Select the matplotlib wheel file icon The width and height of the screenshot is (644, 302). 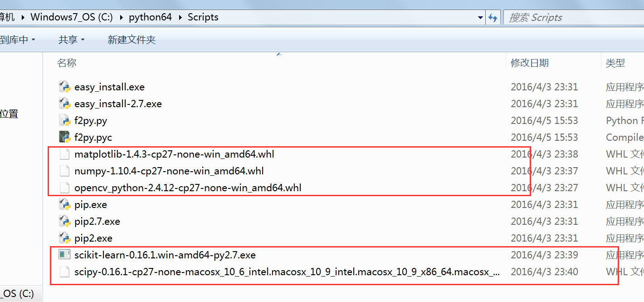[x=64, y=154]
